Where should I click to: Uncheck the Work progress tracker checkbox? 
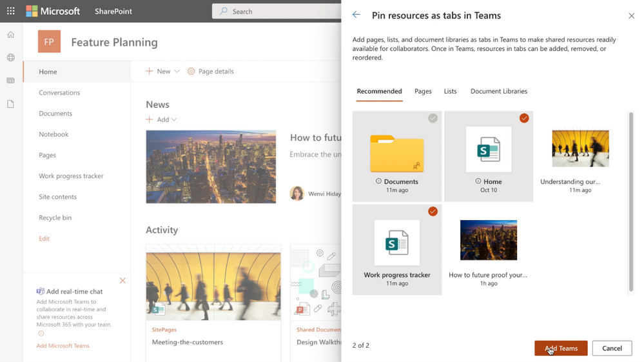433,212
